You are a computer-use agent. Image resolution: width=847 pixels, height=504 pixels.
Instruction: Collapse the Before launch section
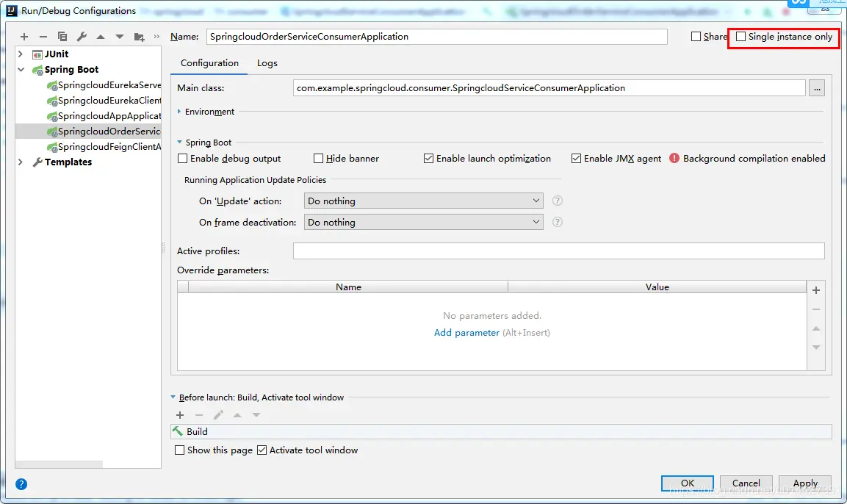click(173, 397)
